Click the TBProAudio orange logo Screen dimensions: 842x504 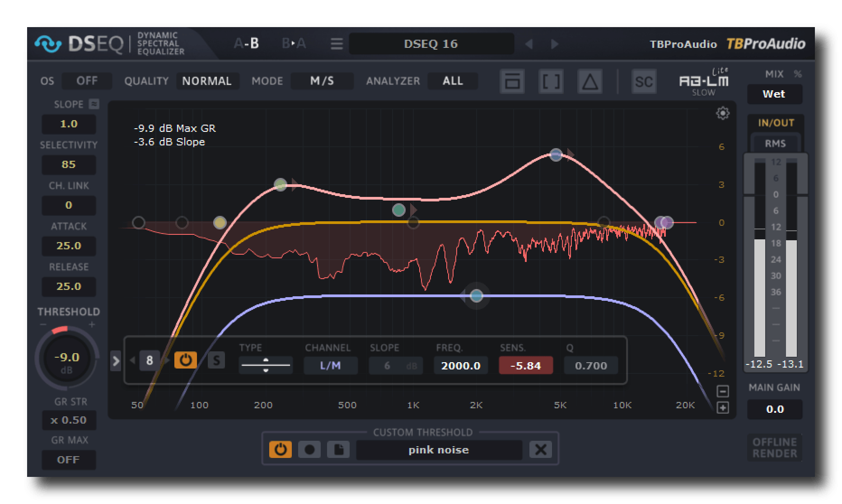766,44
